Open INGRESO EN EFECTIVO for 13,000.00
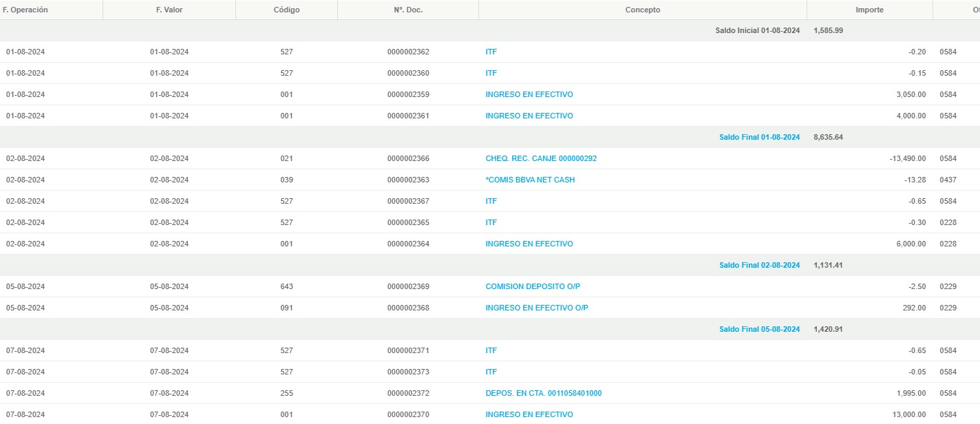Image resolution: width=980 pixels, height=424 pixels. pos(529,414)
